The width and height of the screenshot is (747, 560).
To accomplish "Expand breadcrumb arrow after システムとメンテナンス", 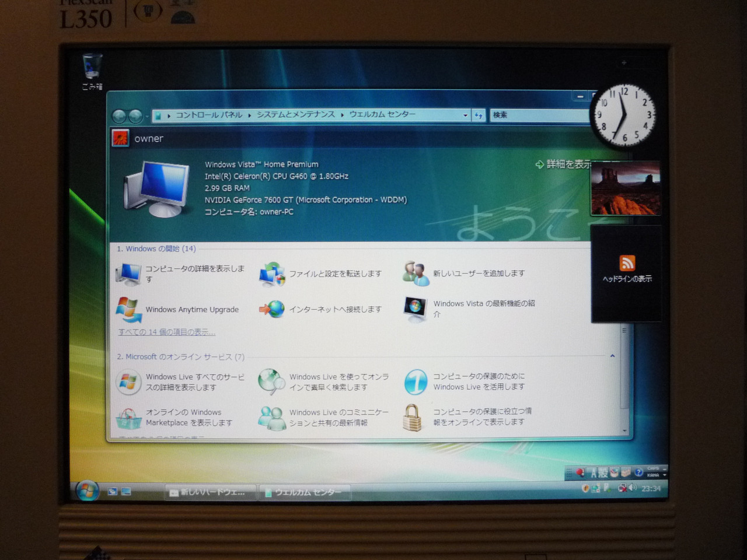I will click(342, 115).
